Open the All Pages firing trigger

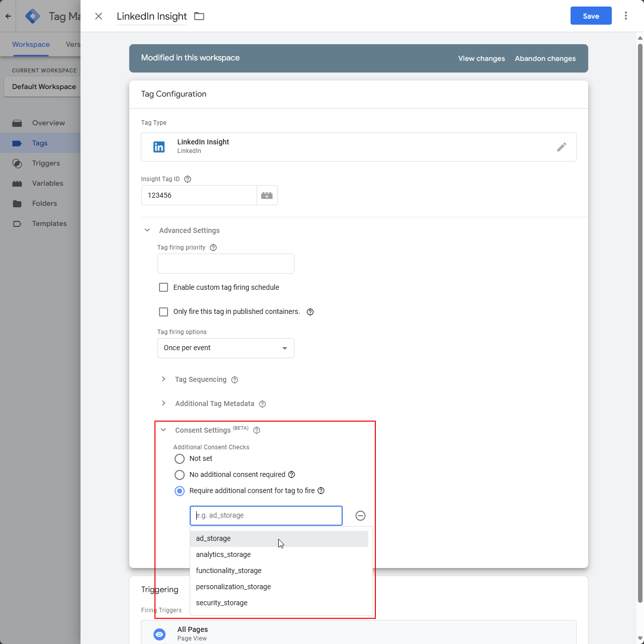tap(359, 632)
